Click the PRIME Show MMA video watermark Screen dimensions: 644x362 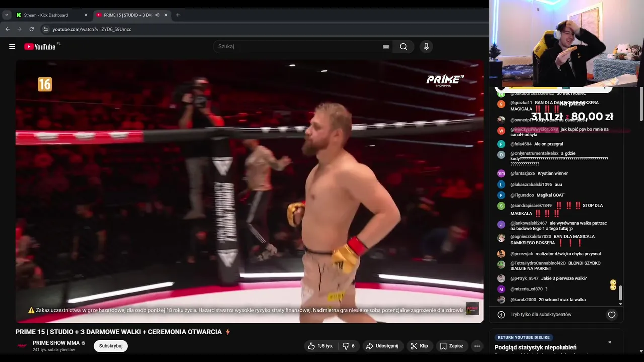445,80
